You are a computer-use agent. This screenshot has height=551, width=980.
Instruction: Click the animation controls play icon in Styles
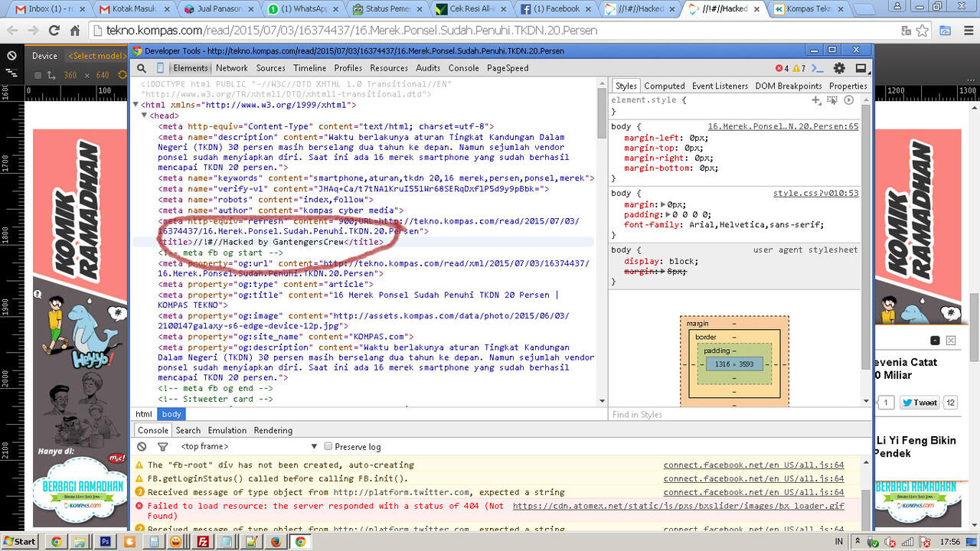click(x=848, y=100)
